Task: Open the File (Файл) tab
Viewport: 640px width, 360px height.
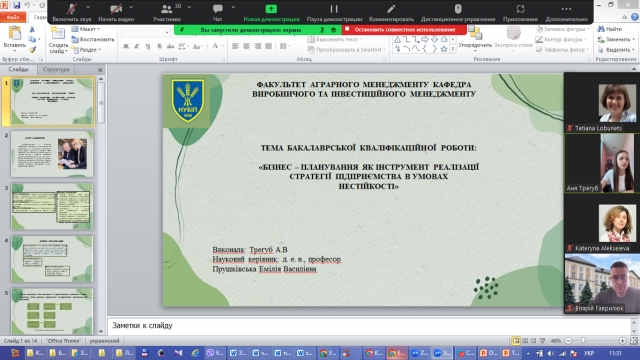Action: click(13, 17)
